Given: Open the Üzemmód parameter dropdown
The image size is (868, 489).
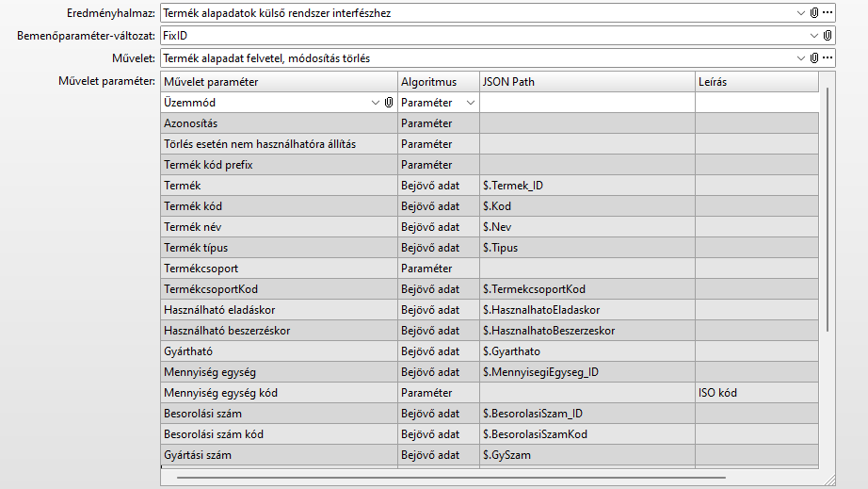Looking at the screenshot, I should (x=377, y=103).
